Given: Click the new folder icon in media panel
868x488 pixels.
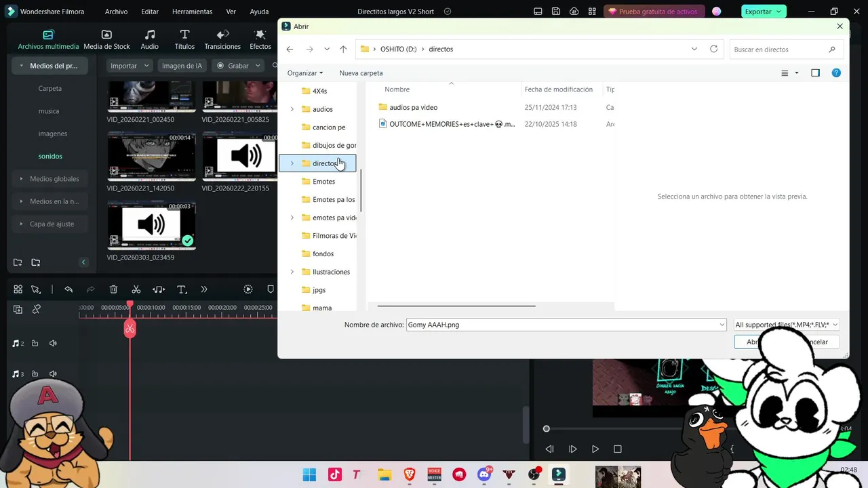Looking at the screenshot, I should click(x=18, y=262).
